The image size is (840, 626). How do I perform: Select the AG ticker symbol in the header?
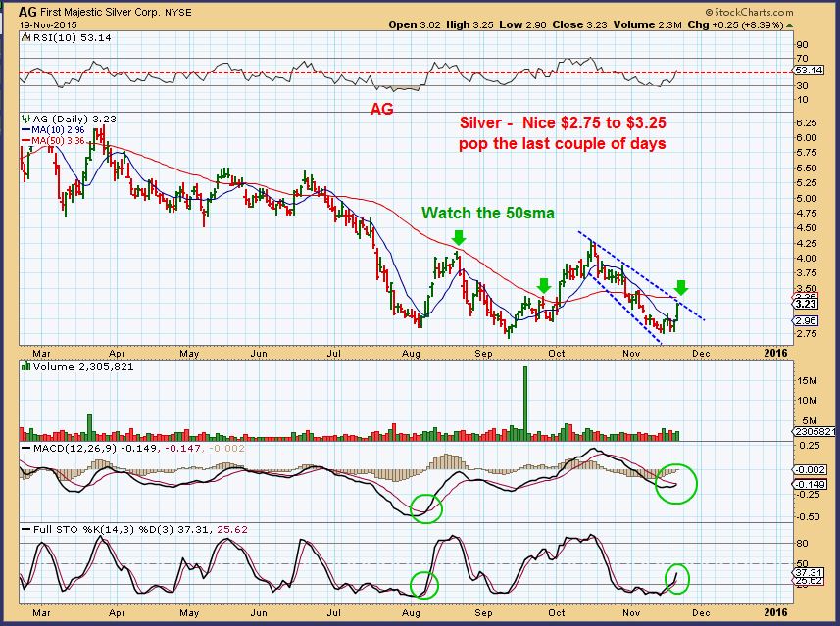click(x=26, y=12)
